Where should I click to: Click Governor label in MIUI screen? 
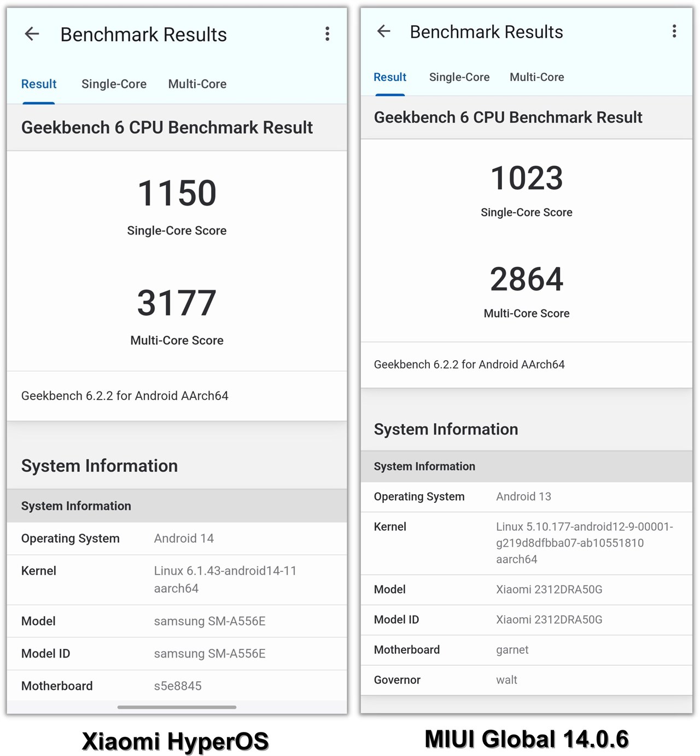tap(397, 680)
